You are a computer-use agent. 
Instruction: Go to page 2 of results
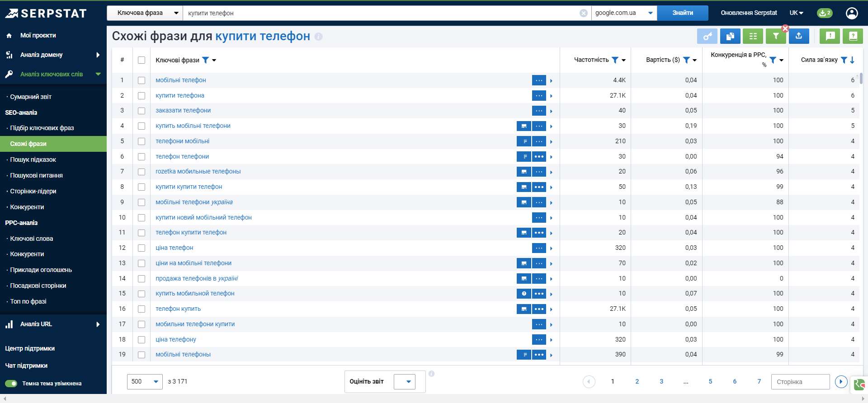[x=637, y=382]
